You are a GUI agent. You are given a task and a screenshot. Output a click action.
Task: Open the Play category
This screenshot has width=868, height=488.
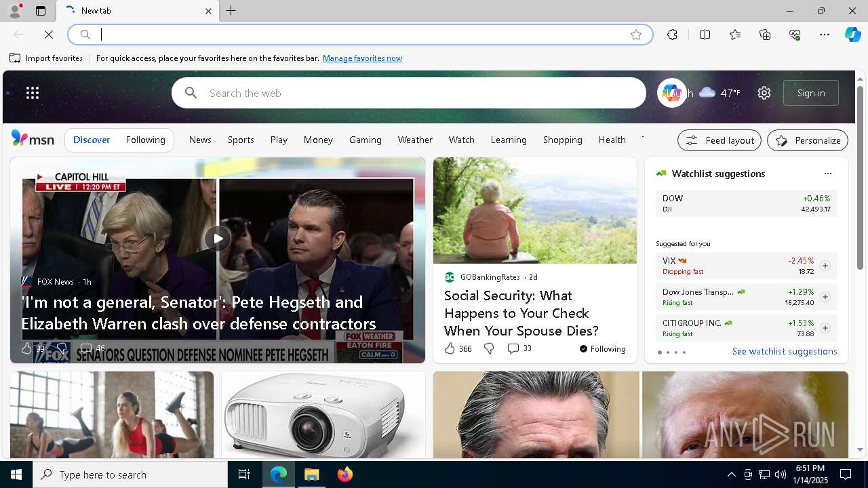tap(279, 140)
